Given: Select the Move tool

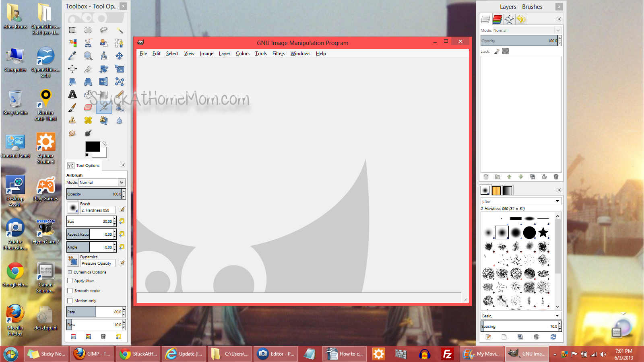Looking at the screenshot, I should coord(120,56).
